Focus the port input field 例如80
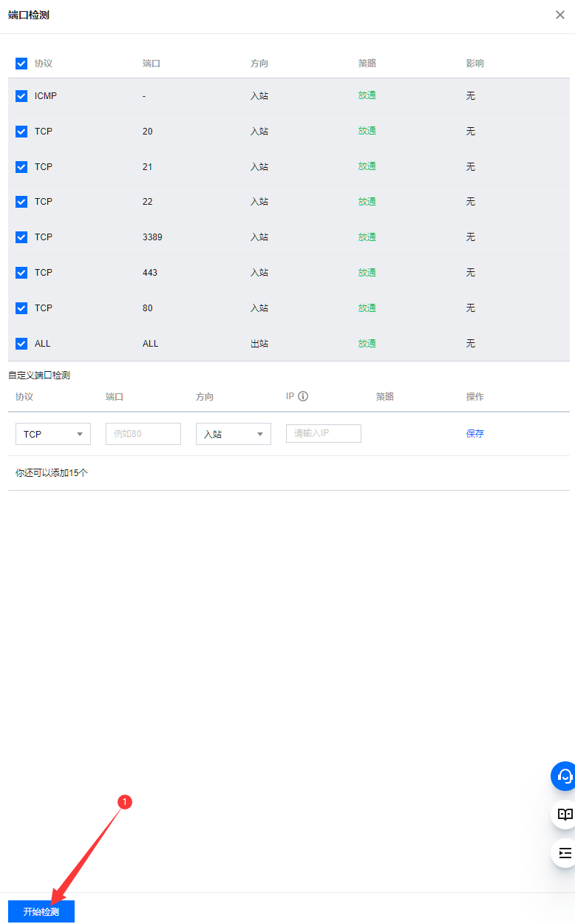575x924 pixels. coord(143,434)
